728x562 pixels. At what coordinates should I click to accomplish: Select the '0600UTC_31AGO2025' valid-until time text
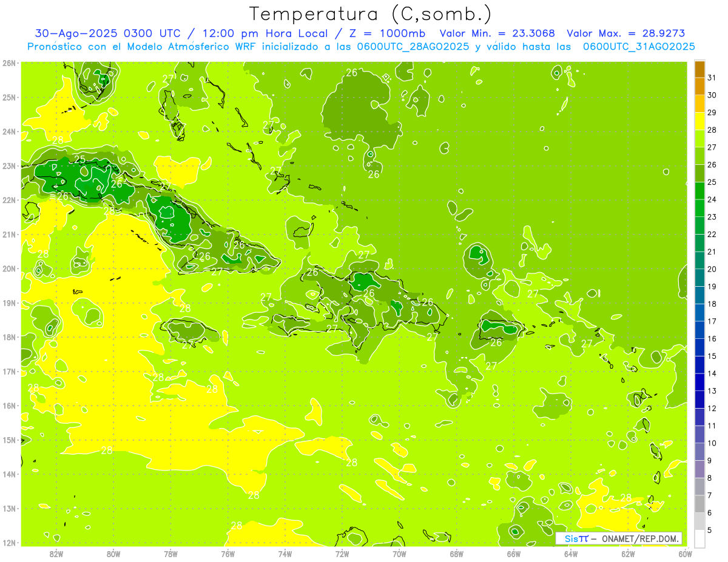click(x=639, y=46)
